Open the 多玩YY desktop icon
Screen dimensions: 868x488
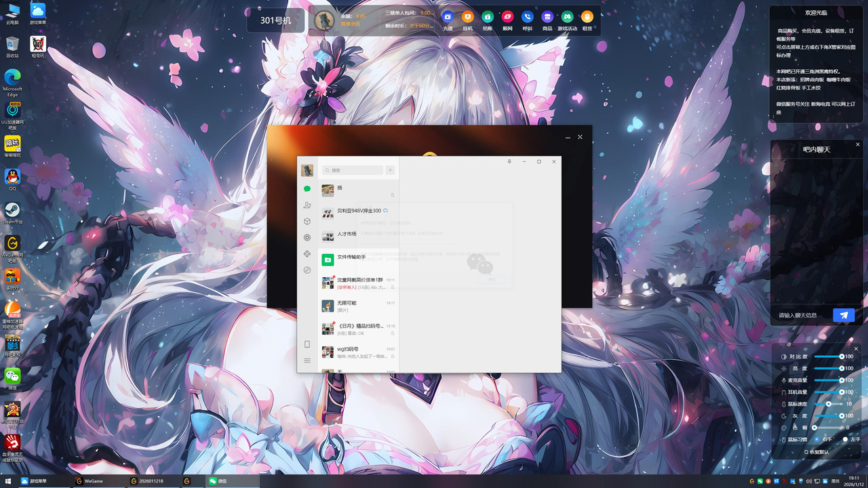pyautogui.click(x=12, y=279)
